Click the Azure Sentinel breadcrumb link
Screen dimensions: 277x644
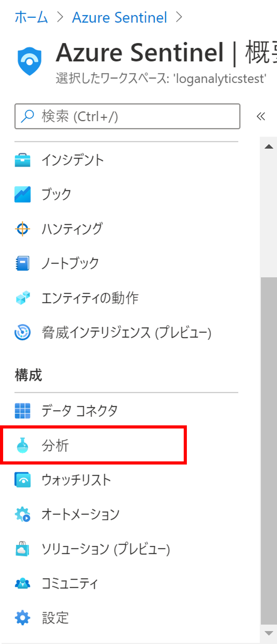pos(120,17)
